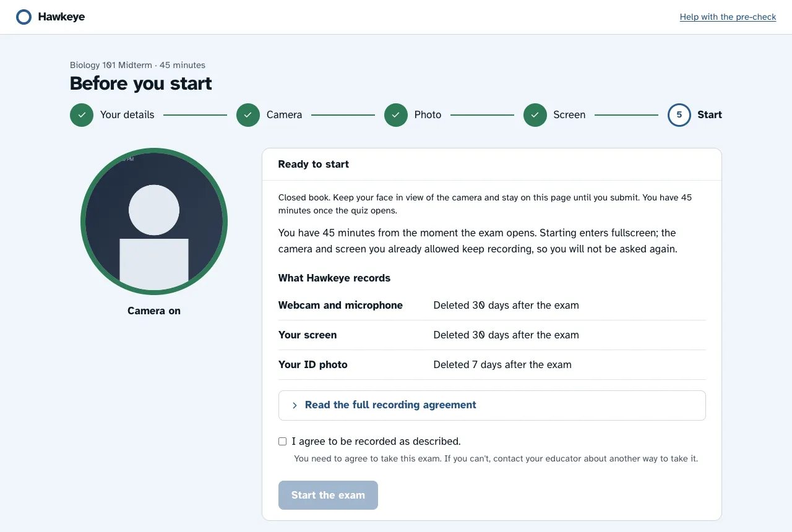The width and height of the screenshot is (792, 532).
Task: Go to the Your details step label
Action: pos(127,115)
